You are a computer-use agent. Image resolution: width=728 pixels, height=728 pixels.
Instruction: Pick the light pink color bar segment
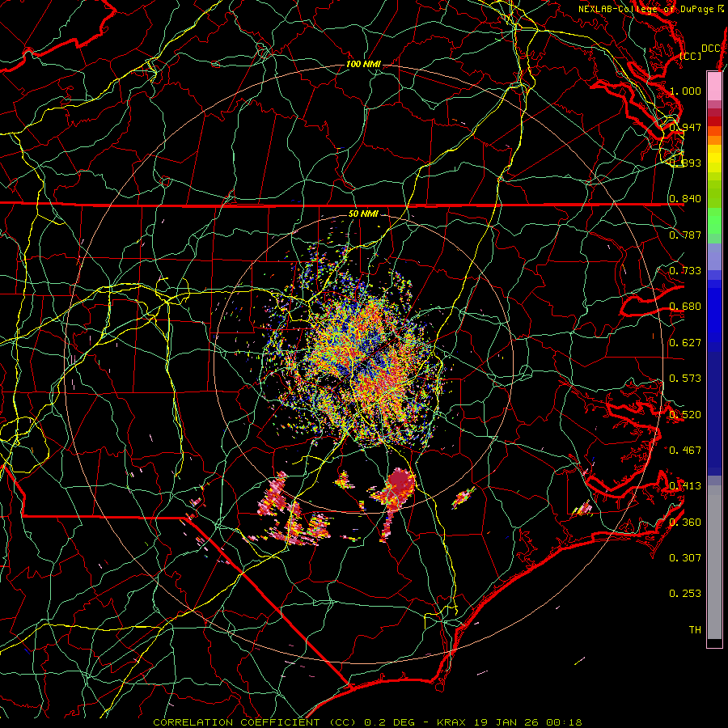point(714,86)
